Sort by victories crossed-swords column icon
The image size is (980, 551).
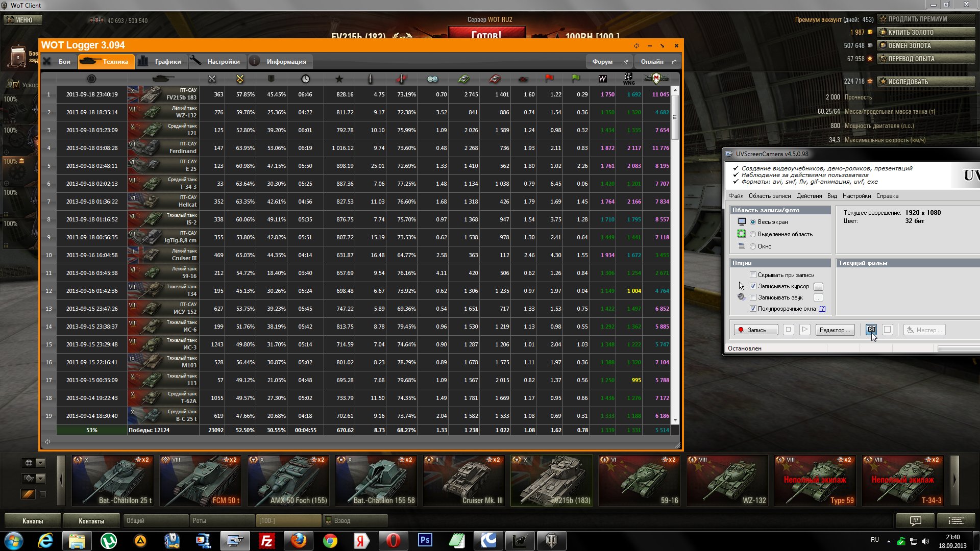(x=240, y=79)
